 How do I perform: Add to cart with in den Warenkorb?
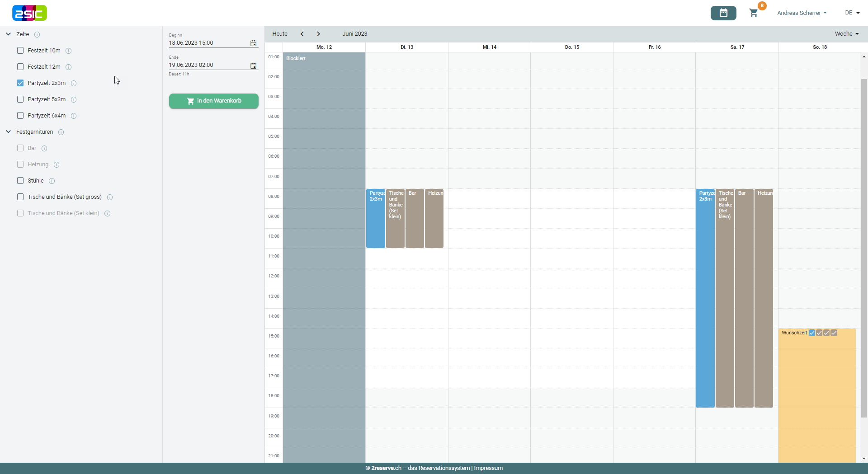tap(214, 101)
